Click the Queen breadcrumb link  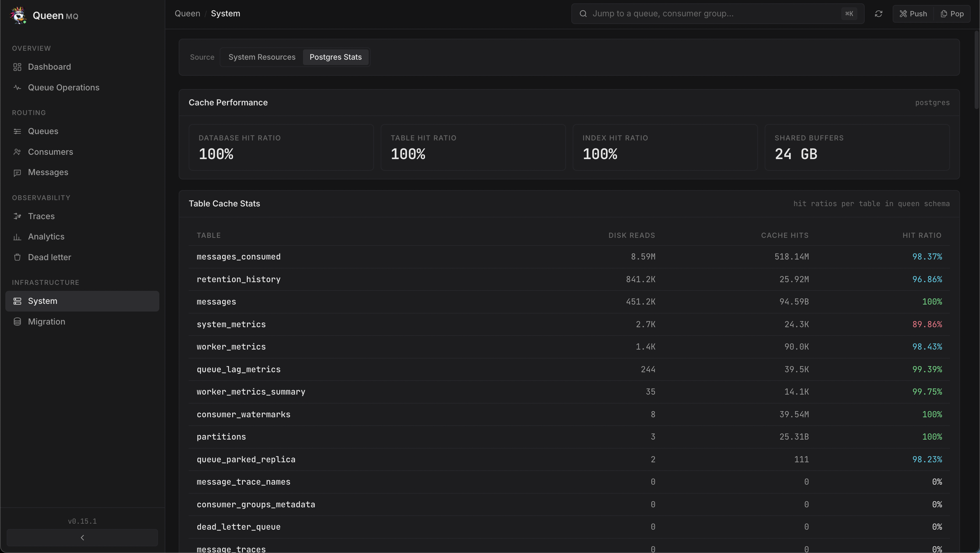[x=187, y=14]
